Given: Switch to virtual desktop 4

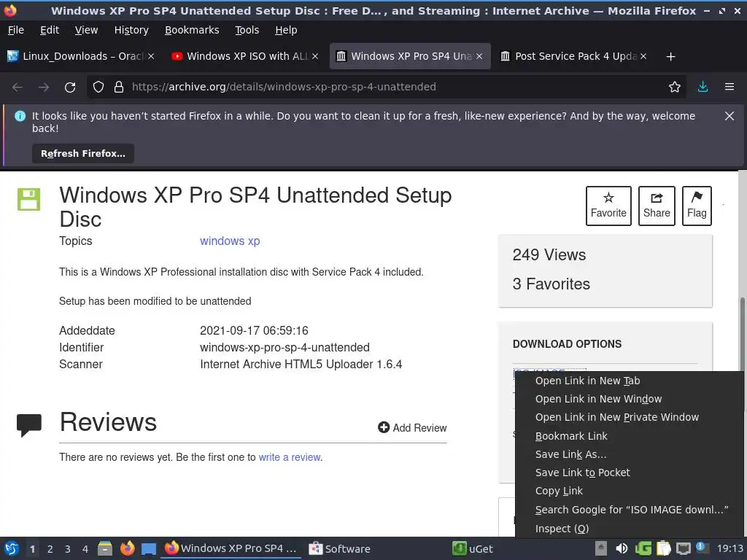Looking at the screenshot, I should (85, 549).
